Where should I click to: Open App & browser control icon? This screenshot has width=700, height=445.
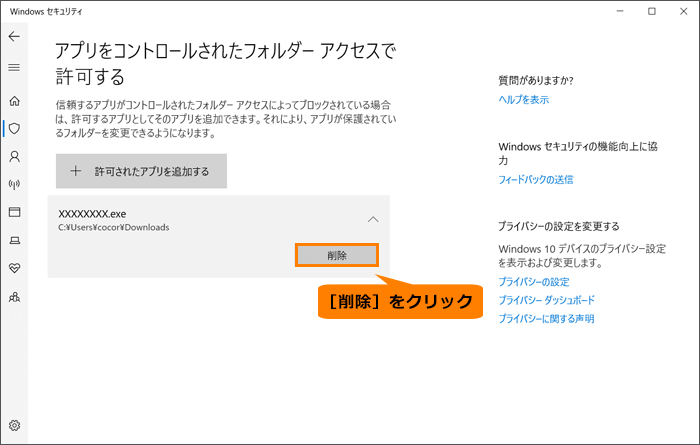coord(14,212)
